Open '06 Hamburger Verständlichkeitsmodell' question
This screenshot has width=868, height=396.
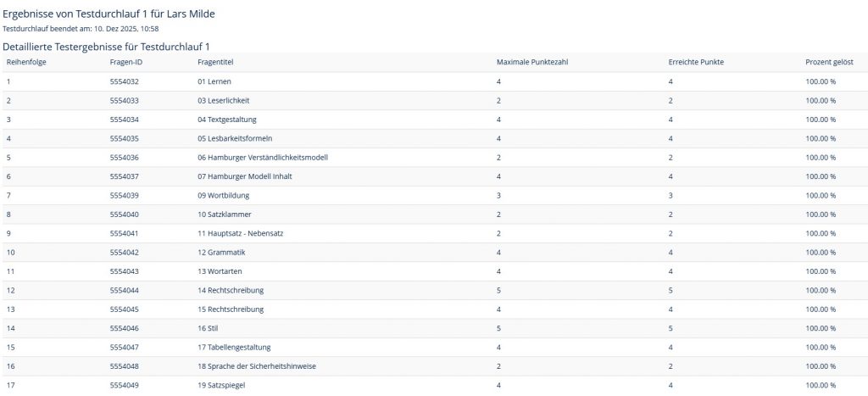click(x=262, y=158)
